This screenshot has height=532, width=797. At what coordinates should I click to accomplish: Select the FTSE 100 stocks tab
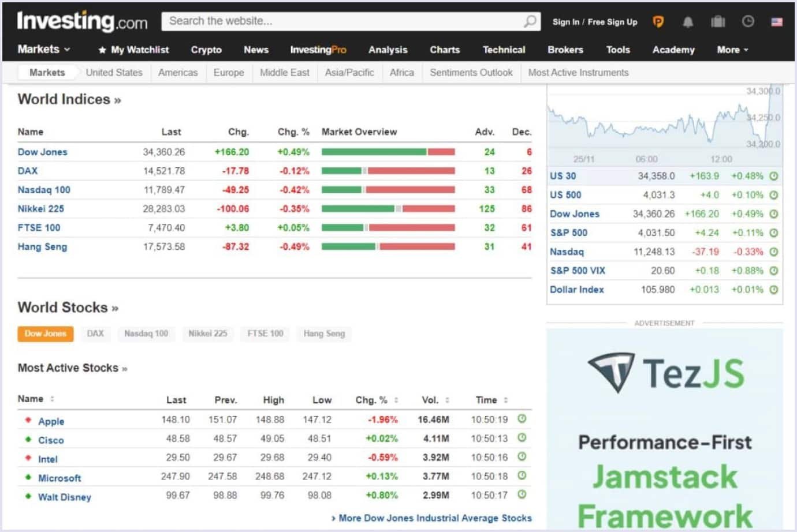click(x=266, y=334)
